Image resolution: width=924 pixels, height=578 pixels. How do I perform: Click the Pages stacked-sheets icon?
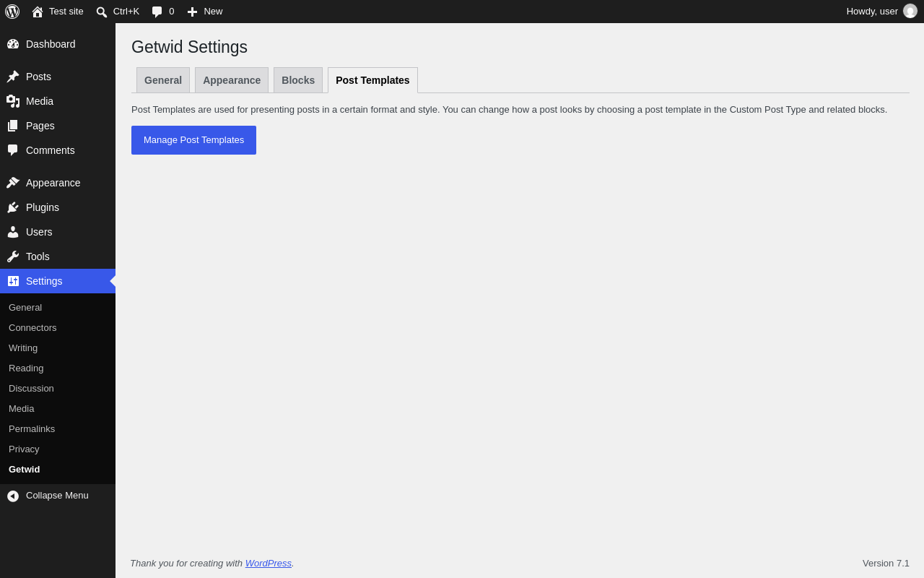click(13, 126)
